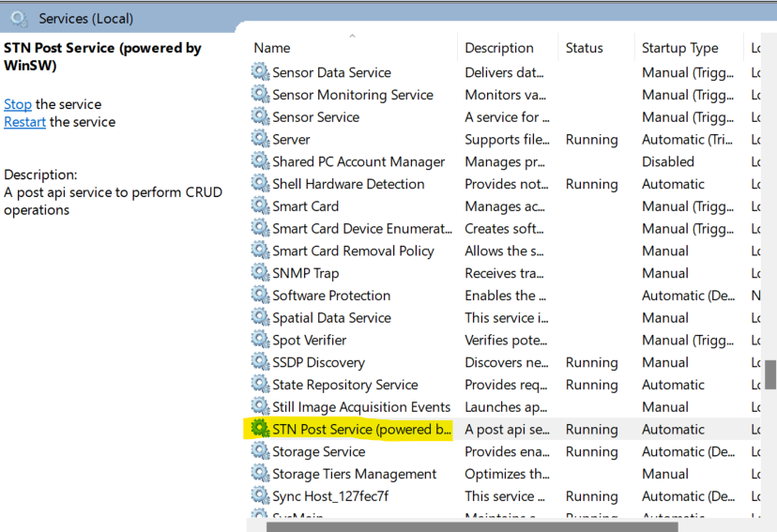Select the Spot Verifier name
Viewport: 777px width, 532px height.
[x=310, y=341]
